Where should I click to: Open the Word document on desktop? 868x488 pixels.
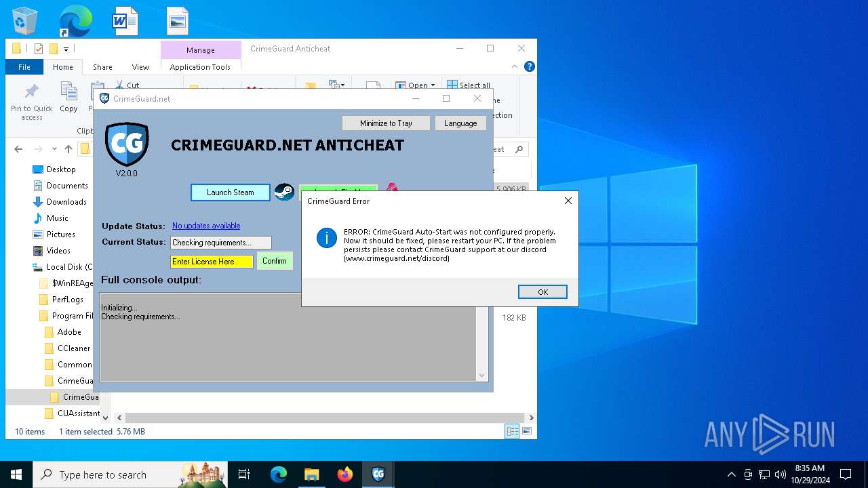(x=125, y=21)
